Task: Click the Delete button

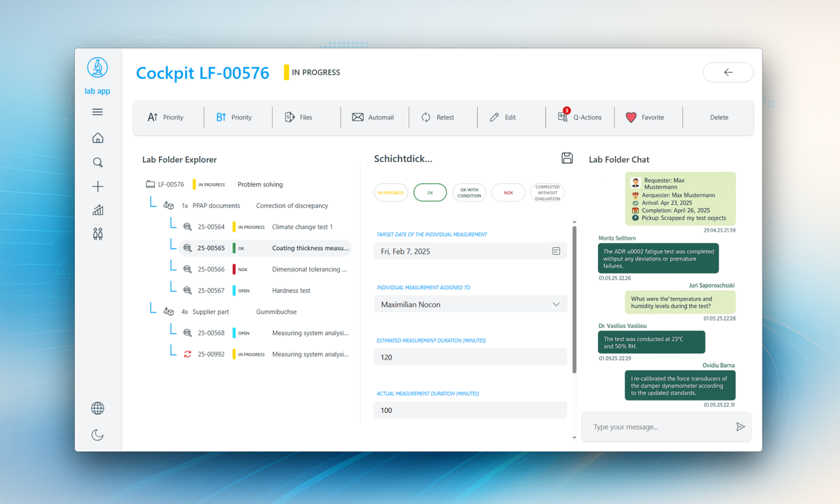Action: pyautogui.click(x=719, y=117)
